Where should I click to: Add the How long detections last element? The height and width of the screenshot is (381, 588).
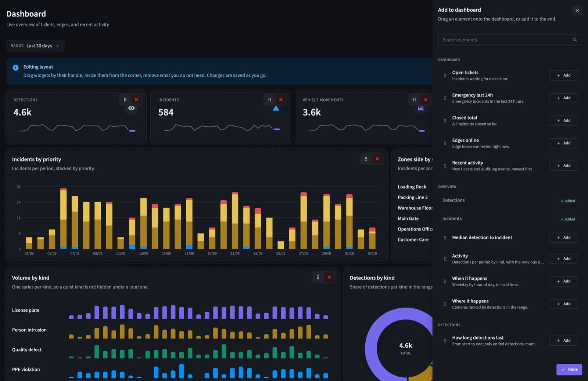click(563, 341)
